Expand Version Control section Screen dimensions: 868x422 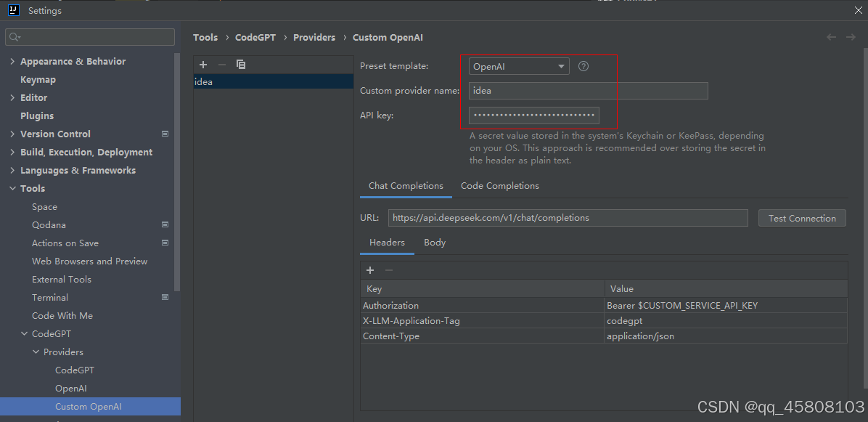coord(12,134)
